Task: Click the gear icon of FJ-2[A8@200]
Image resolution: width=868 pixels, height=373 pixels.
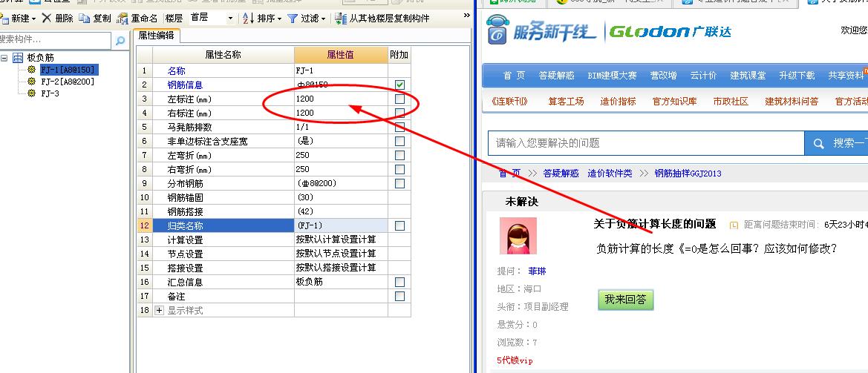Action: (31, 82)
